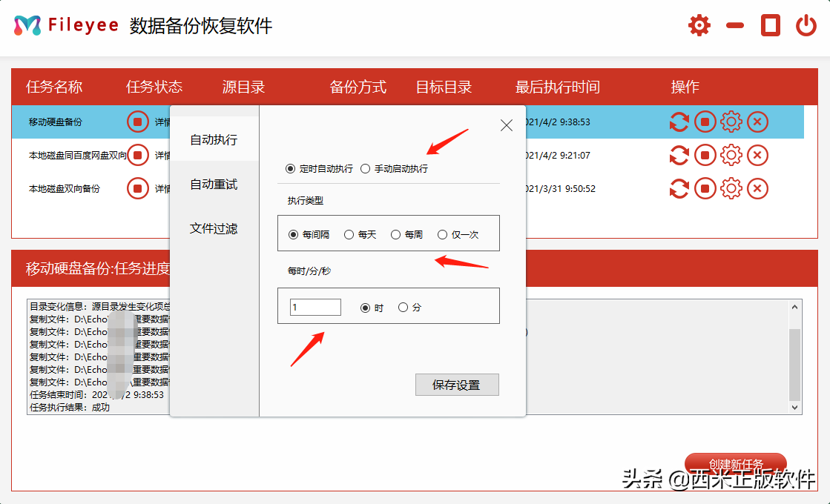Delete the 本地磁盘同百度网盘双向 task
830x504 pixels.
[x=757, y=156]
